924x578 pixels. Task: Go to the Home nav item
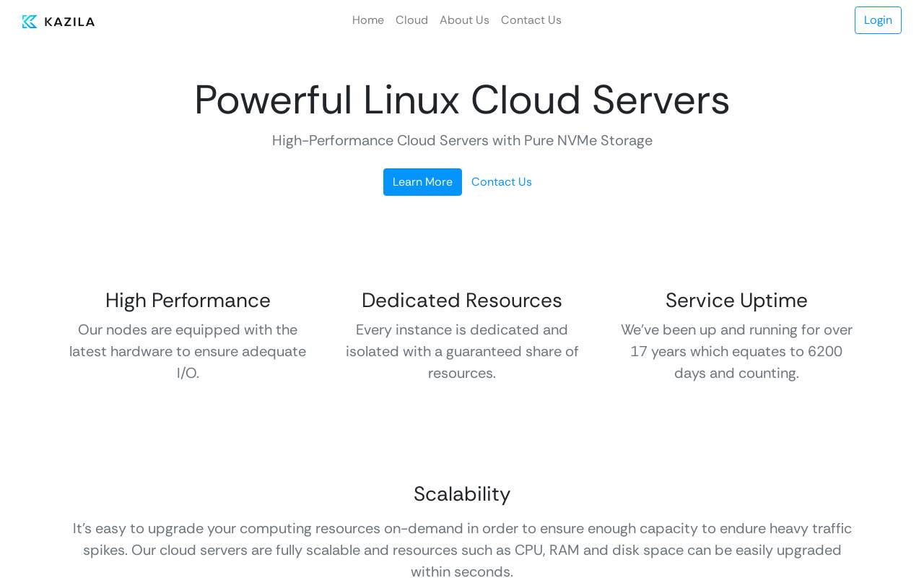tap(368, 20)
